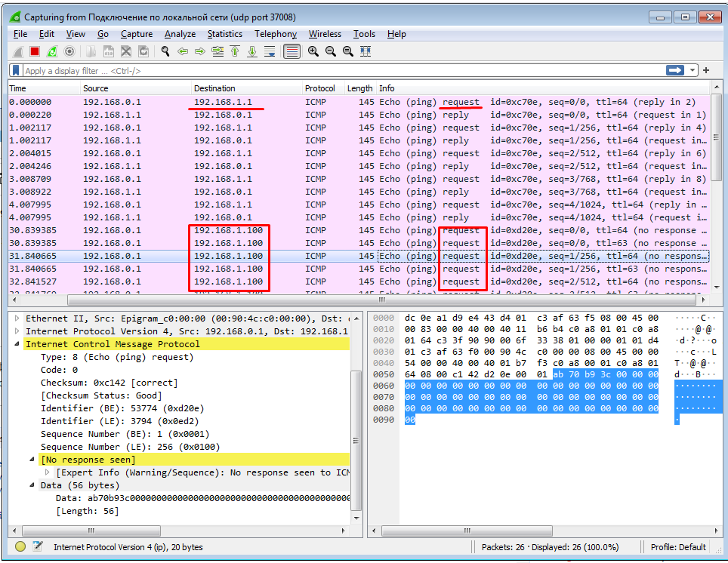Open the Wireless menu
This screenshot has height=563, width=728.
coord(325,34)
